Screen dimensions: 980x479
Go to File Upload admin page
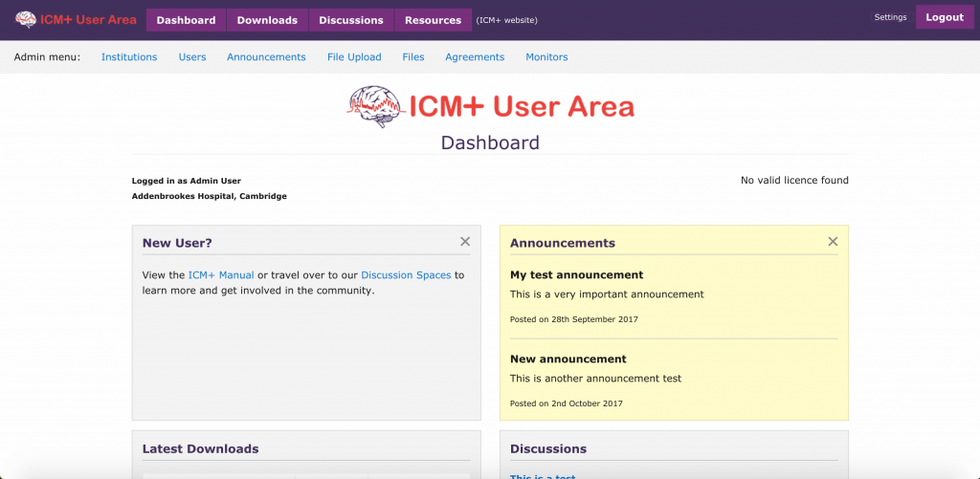(x=354, y=57)
